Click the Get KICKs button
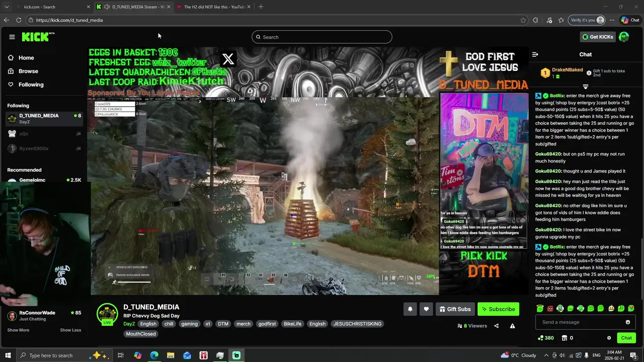644x362 pixels. [x=598, y=37]
